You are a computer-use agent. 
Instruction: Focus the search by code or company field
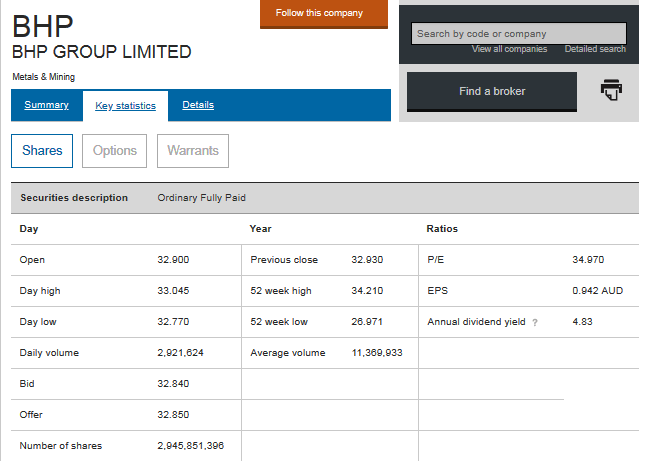(519, 33)
